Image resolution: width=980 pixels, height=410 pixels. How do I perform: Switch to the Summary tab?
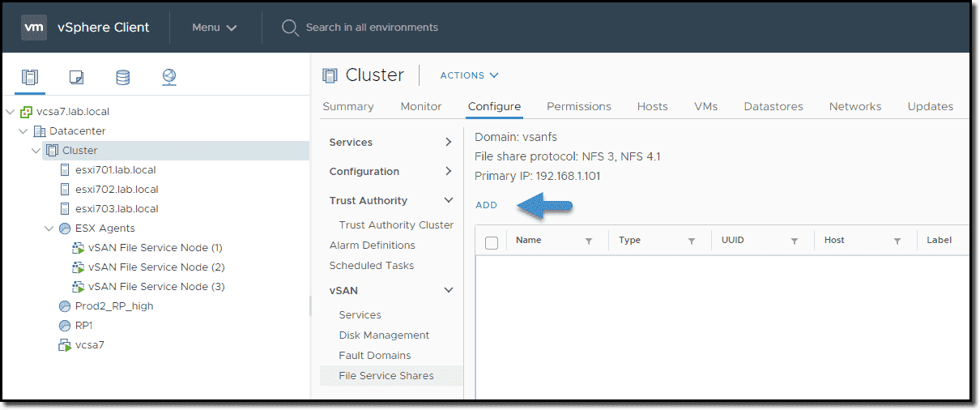348,106
